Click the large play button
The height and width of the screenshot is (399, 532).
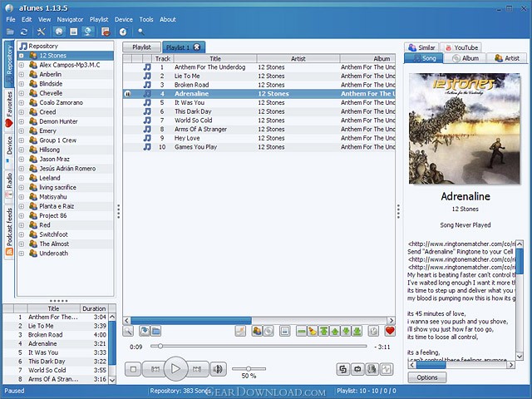[175, 368]
